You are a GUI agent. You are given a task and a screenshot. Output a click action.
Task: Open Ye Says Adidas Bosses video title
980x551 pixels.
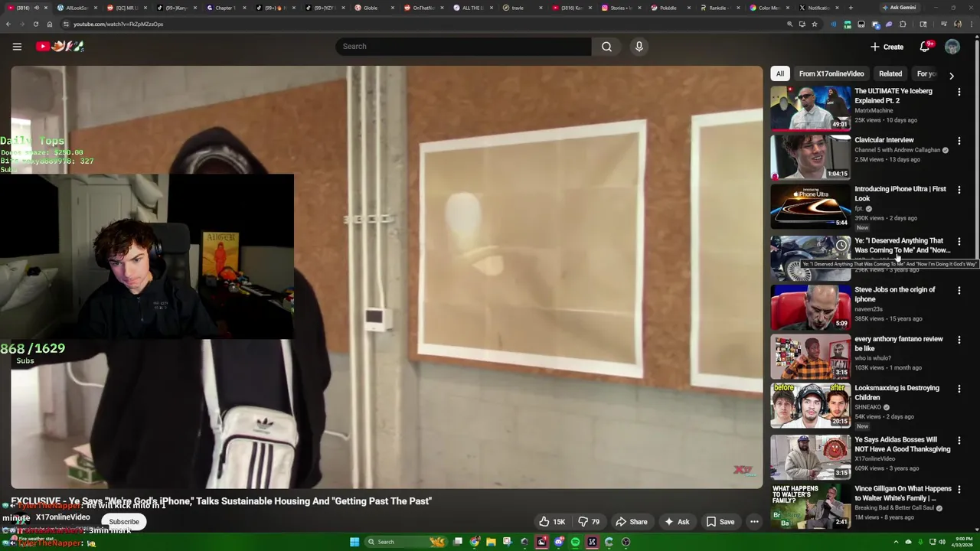tap(903, 445)
